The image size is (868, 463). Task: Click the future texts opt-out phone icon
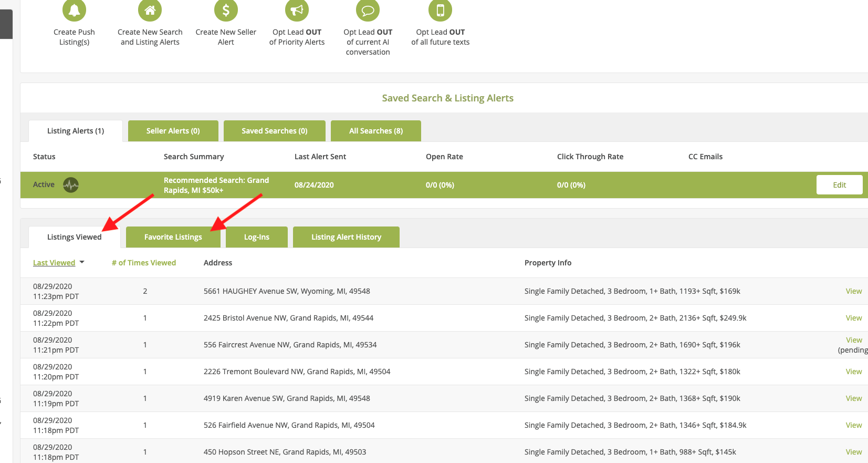pos(440,10)
